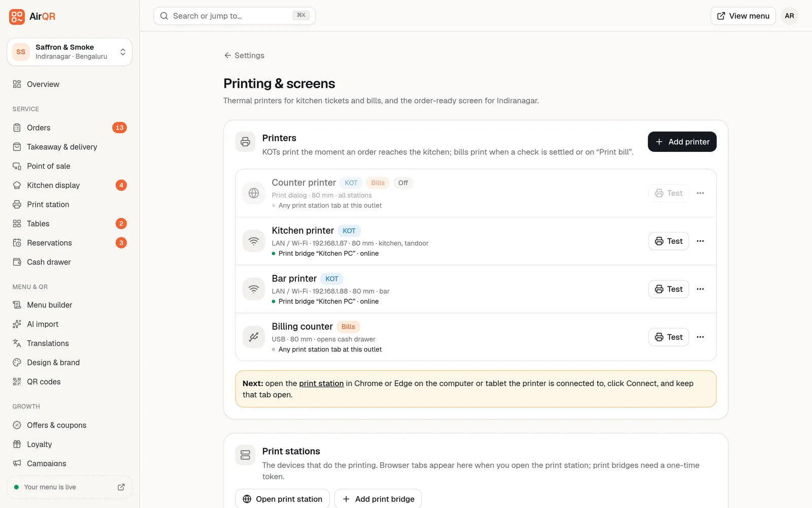
Task: Click the Off badge on Counter printer
Action: tap(403, 183)
